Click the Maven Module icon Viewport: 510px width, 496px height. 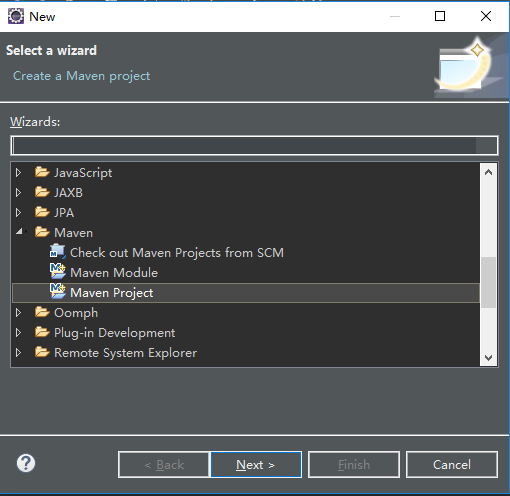tap(58, 271)
